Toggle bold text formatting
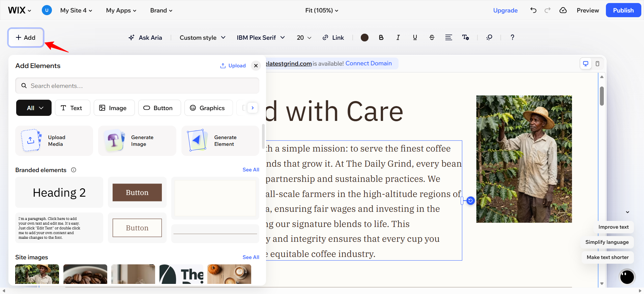 [x=381, y=37]
